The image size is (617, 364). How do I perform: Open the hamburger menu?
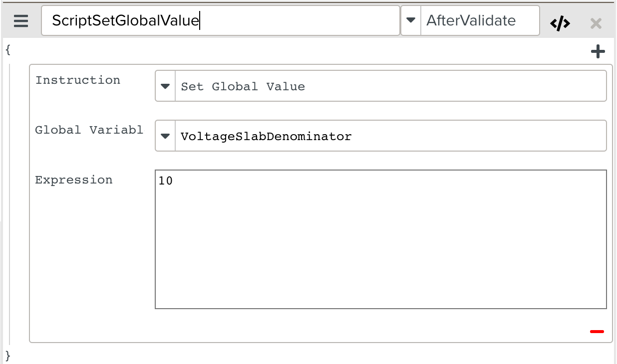(20, 21)
